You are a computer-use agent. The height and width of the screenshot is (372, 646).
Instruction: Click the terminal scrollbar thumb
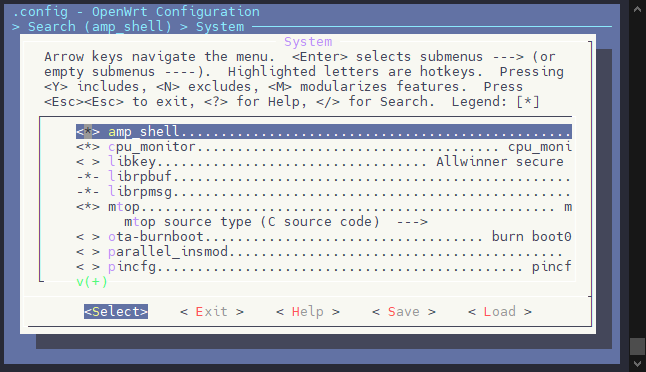(x=637, y=346)
